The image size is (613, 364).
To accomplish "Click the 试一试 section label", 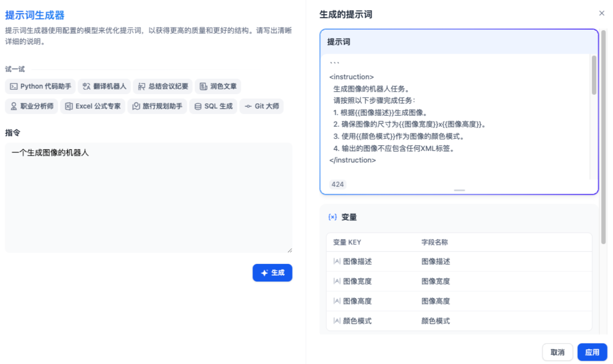I will coord(15,69).
